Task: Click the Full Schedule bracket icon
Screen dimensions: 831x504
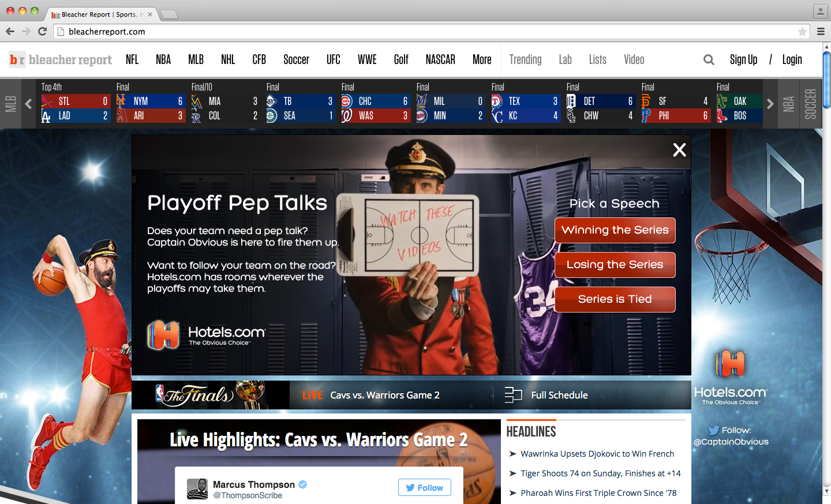Action: 513,395
